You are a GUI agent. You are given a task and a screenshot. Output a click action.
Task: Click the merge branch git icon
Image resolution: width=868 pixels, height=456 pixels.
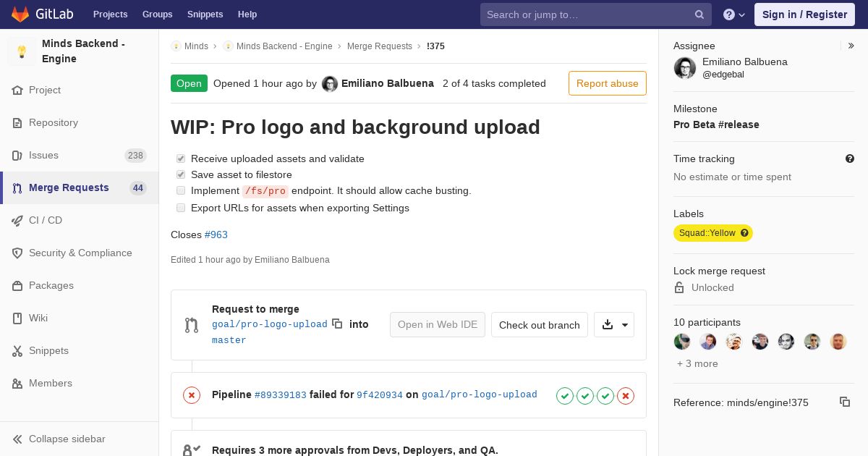[x=192, y=325]
